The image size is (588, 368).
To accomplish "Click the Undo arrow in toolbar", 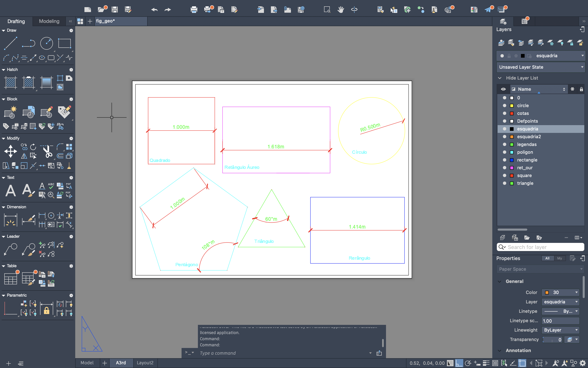I will tap(154, 9).
